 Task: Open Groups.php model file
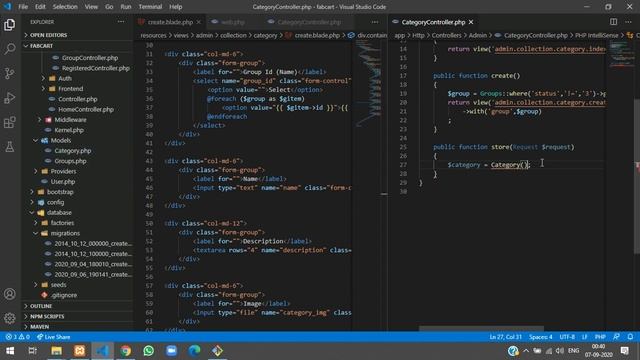70,161
